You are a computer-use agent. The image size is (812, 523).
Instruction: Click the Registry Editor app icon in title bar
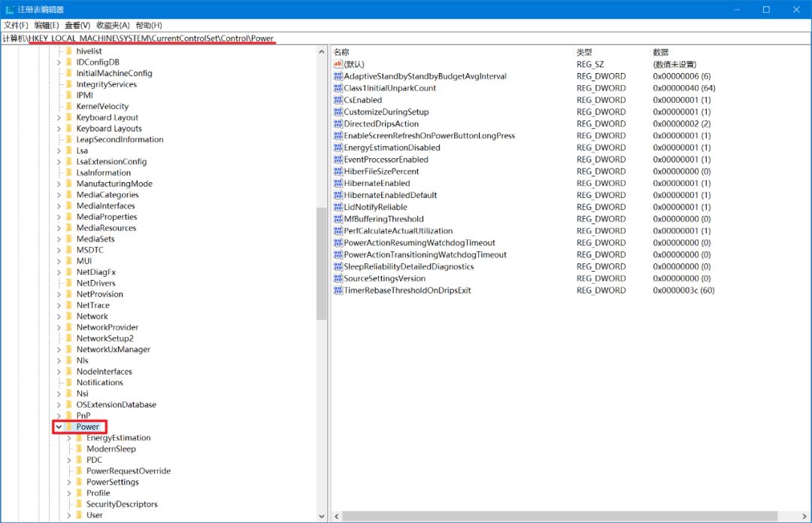(x=9, y=10)
